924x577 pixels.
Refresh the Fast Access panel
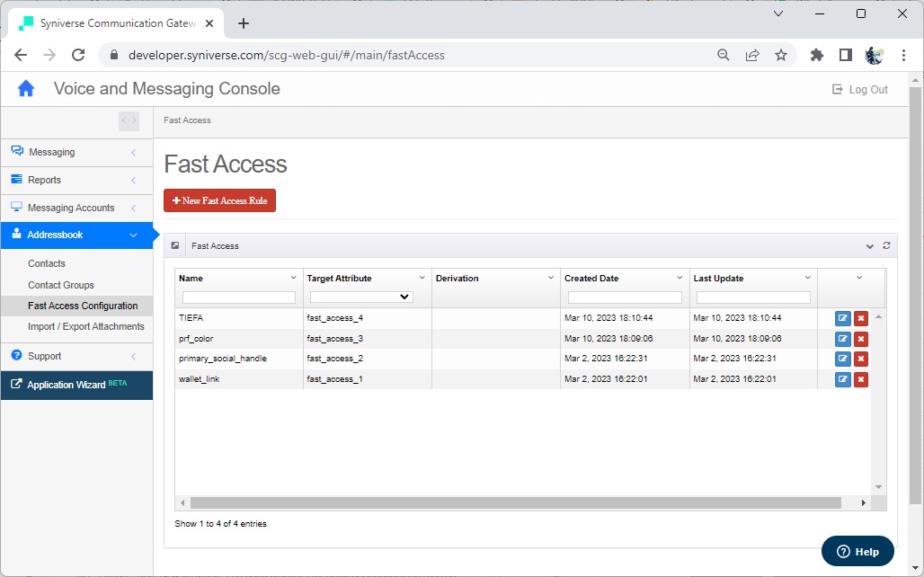click(886, 245)
